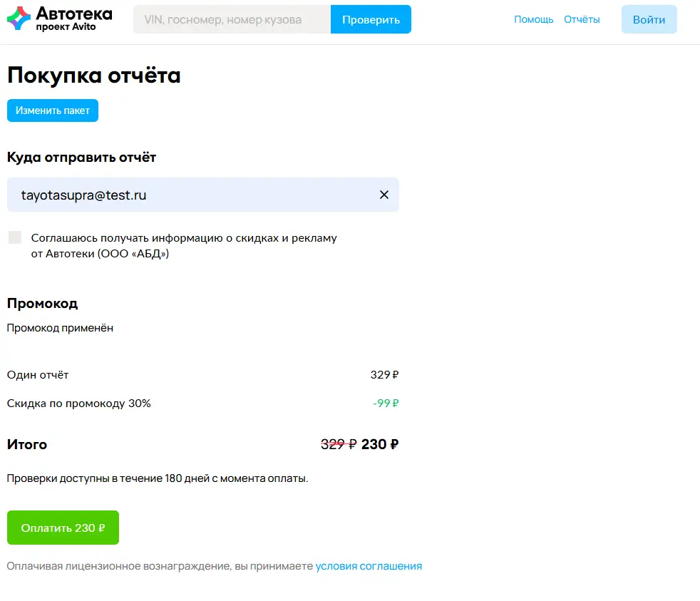Screen dimensions: 700x601
Task: Open the Помощь link
Action: click(x=533, y=20)
